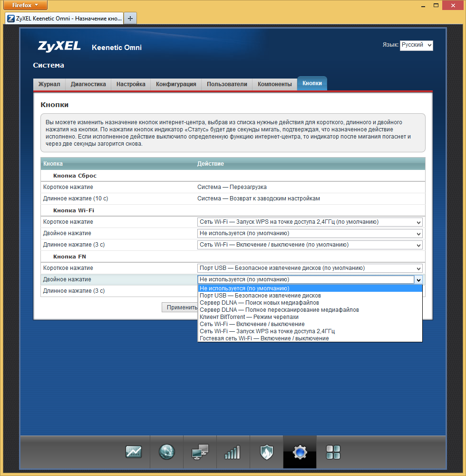This screenshot has width=466, height=476.
Task: Open Wi-Fi short press action dropdown
Action: click(x=310, y=222)
